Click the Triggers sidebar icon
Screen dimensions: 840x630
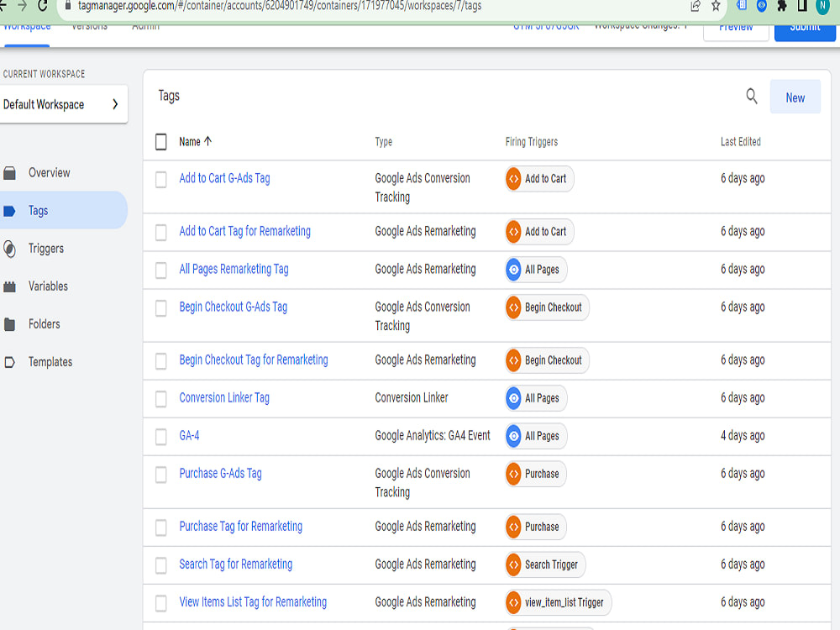click(x=9, y=249)
